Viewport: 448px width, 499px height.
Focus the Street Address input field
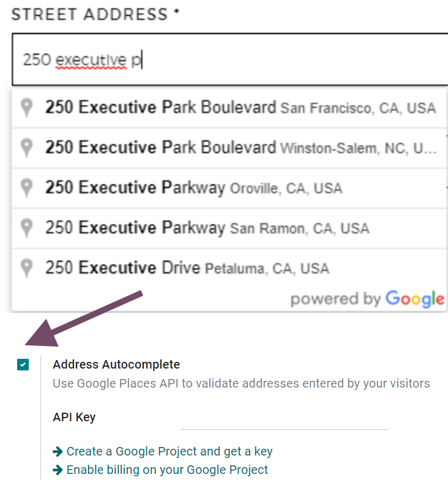(x=294, y=59)
